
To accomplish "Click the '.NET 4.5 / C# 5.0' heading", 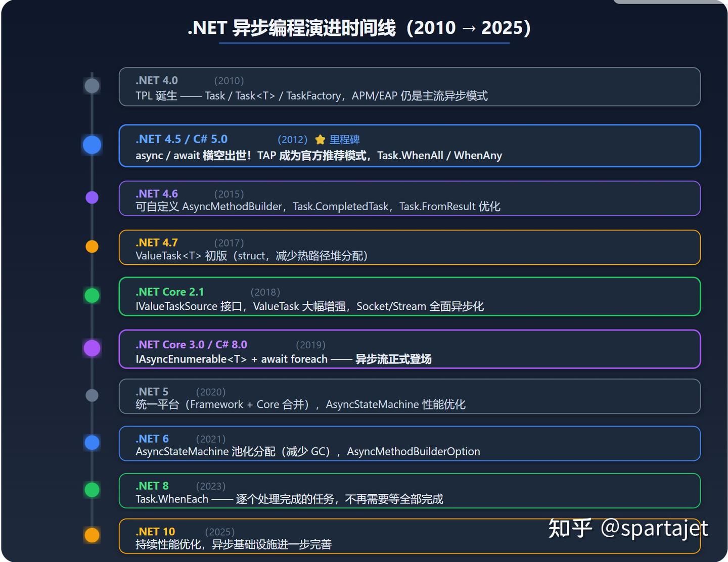I will 181,139.
